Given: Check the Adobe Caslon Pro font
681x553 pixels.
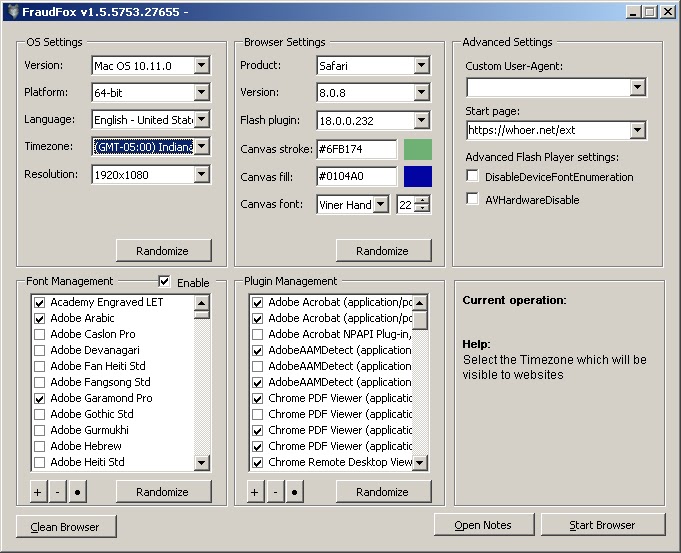Looking at the screenshot, I should (40, 334).
